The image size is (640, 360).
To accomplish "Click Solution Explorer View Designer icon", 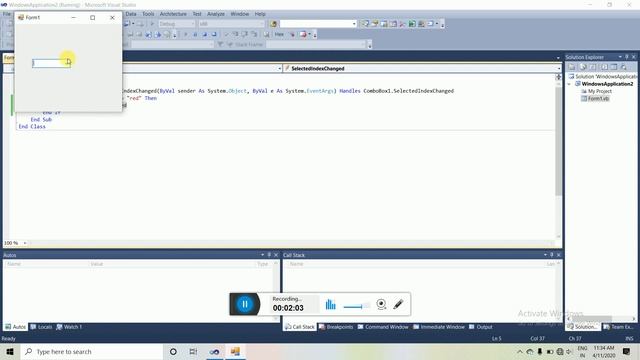I will pyautogui.click(x=613, y=67).
